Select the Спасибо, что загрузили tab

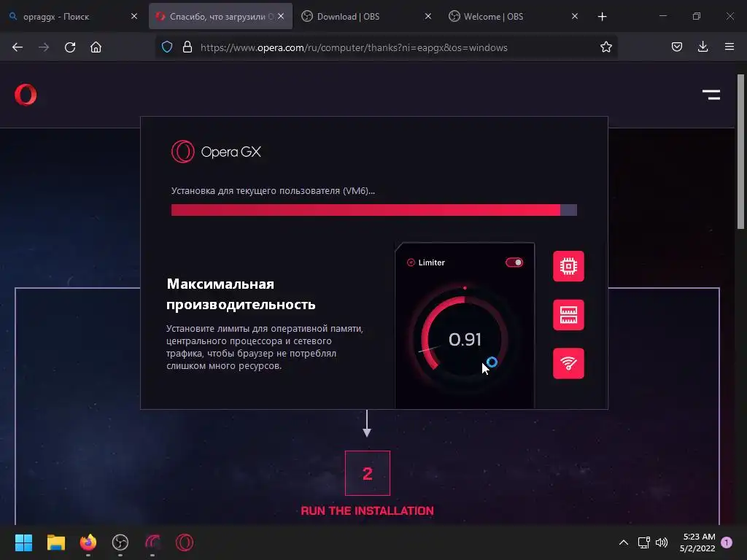(x=221, y=17)
